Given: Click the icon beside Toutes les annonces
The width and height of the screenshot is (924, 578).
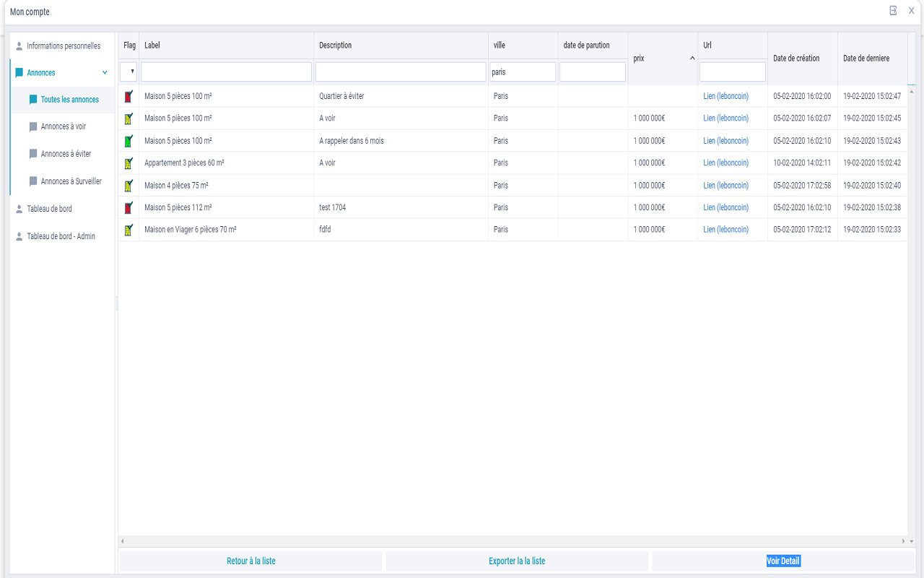Looking at the screenshot, I should click(33, 100).
